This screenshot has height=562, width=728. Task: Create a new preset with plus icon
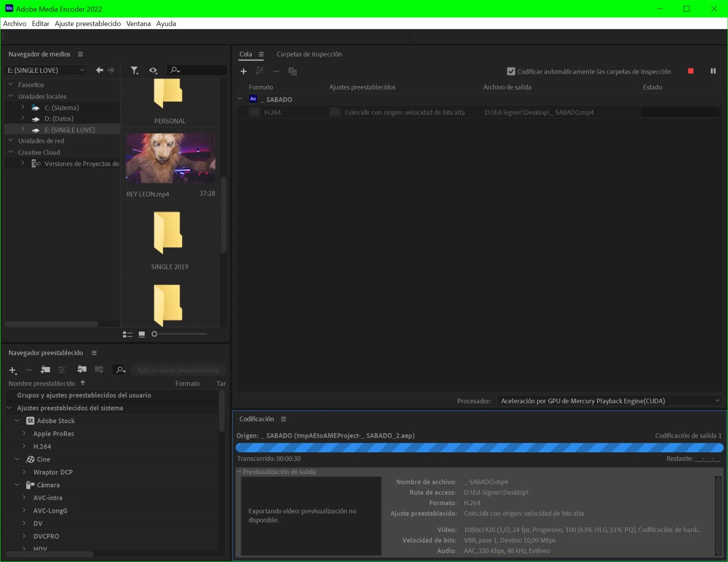[x=13, y=370]
